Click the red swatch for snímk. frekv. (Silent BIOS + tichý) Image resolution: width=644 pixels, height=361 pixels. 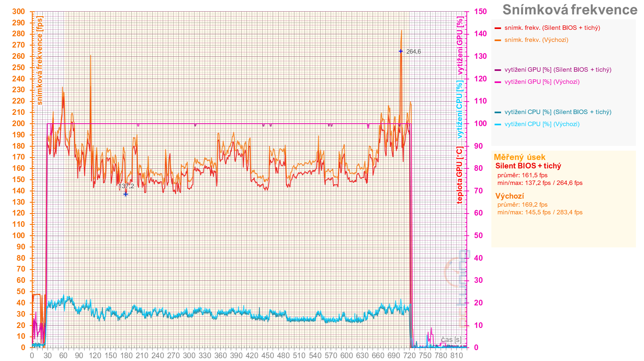tap(498, 28)
